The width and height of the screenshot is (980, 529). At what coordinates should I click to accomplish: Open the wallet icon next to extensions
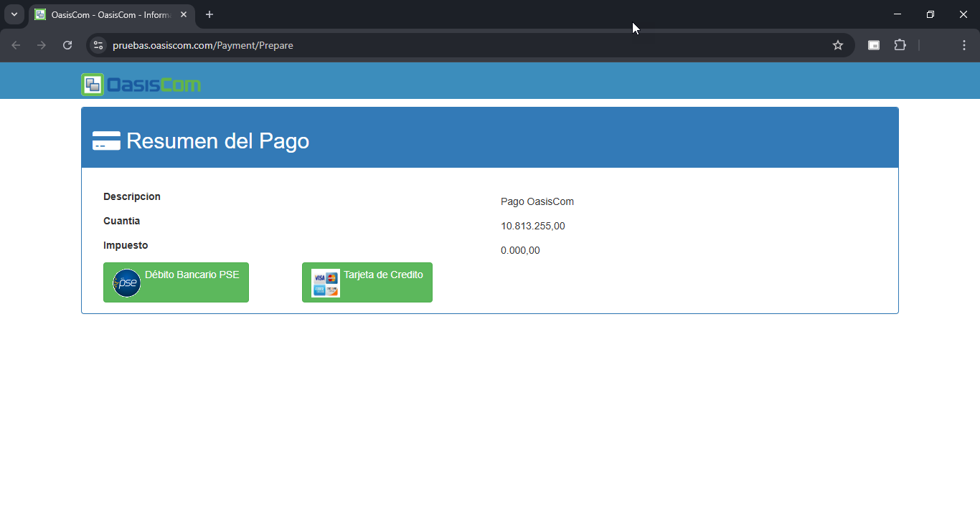pyautogui.click(x=874, y=45)
